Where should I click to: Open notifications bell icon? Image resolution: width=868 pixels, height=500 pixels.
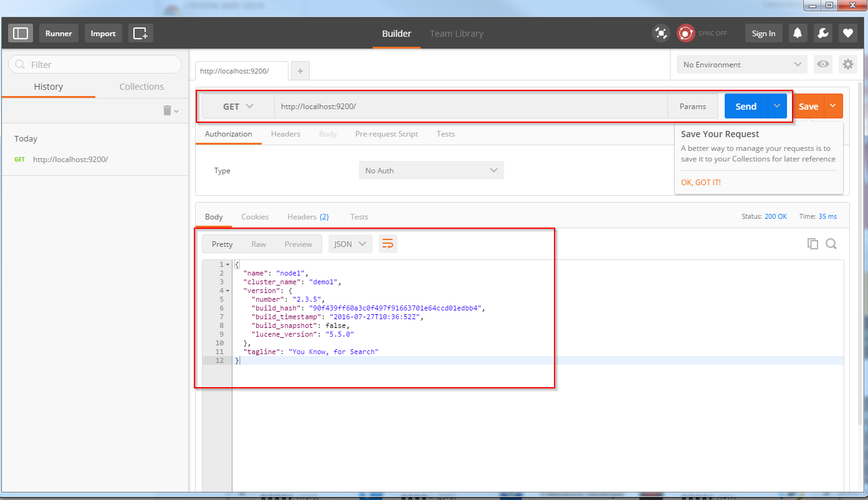798,33
